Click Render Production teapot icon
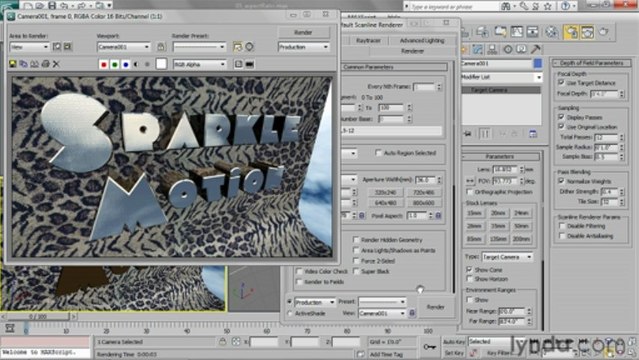The height and width of the screenshot is (360, 639). point(604,32)
